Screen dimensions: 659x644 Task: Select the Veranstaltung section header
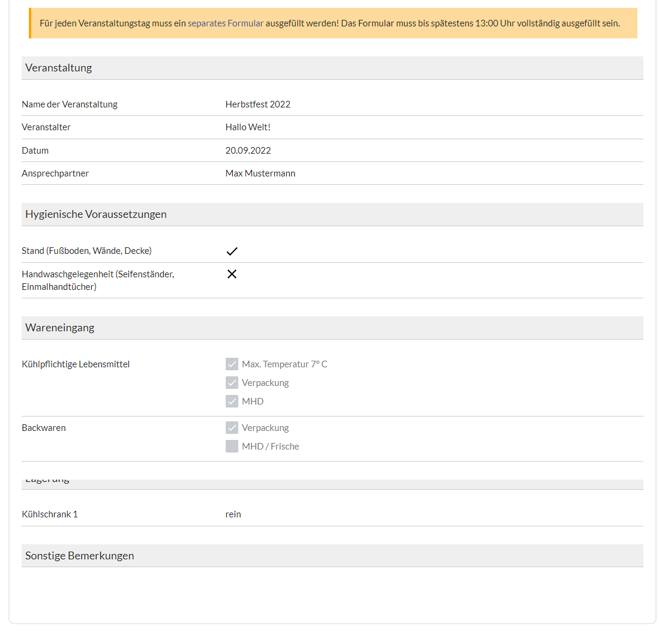coord(333,68)
